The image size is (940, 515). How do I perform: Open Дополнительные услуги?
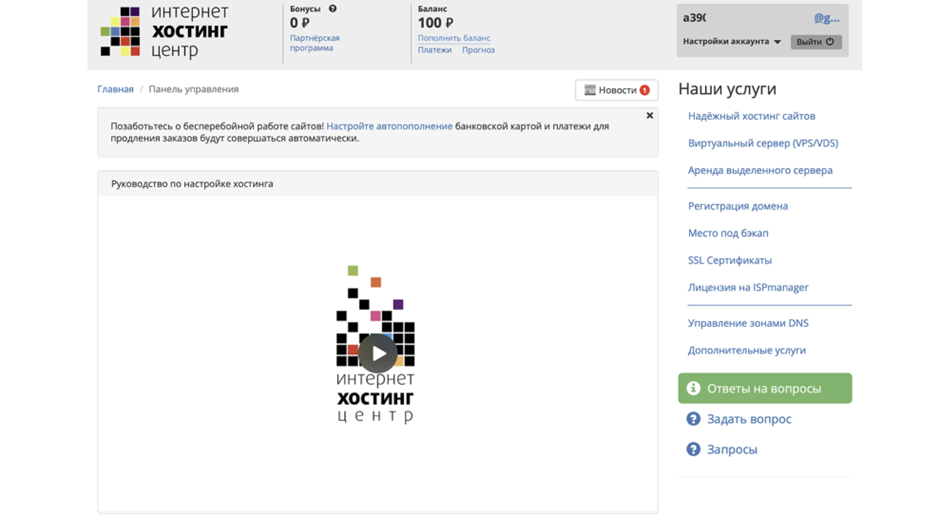point(746,350)
